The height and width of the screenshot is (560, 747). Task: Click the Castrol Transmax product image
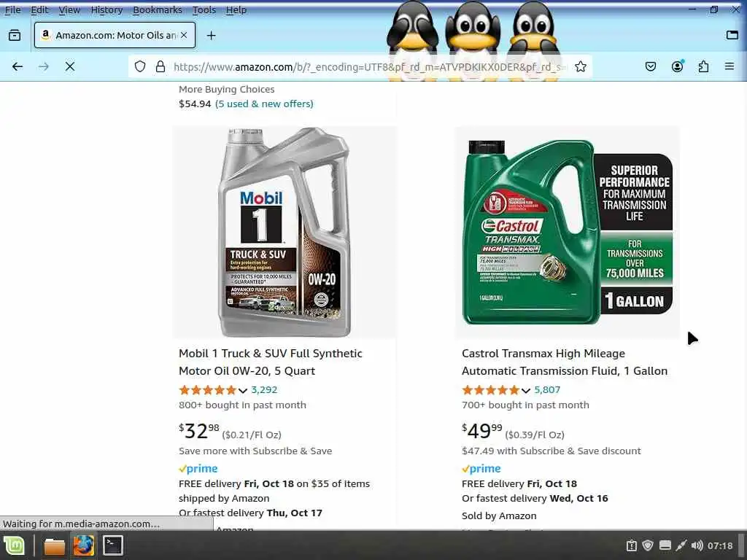click(567, 232)
